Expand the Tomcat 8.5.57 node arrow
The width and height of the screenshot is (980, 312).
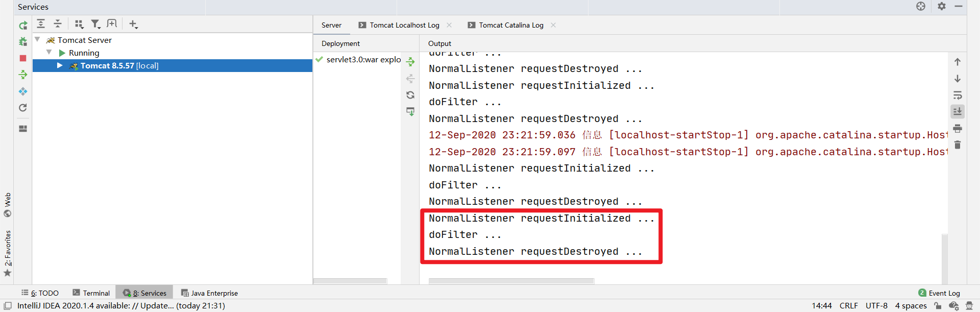pos(60,65)
